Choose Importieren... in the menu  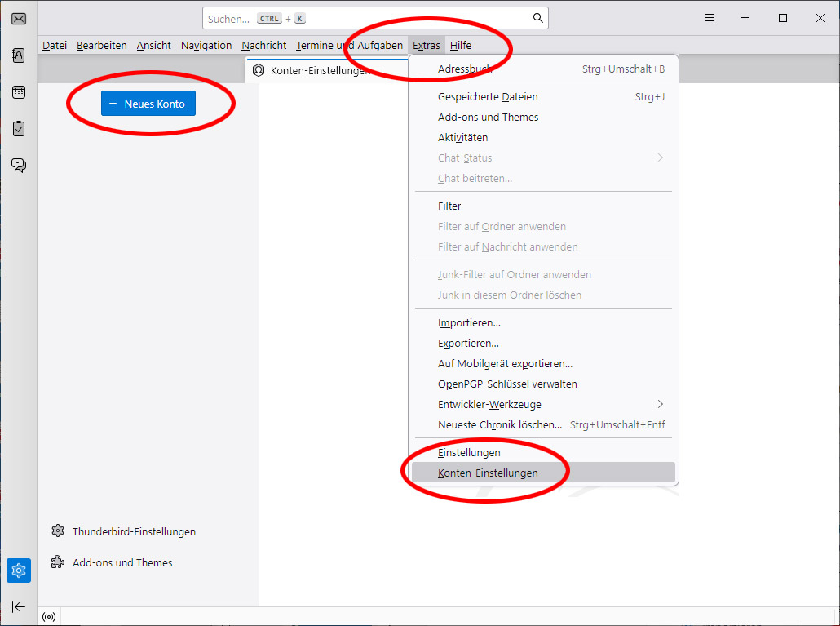click(x=543, y=323)
